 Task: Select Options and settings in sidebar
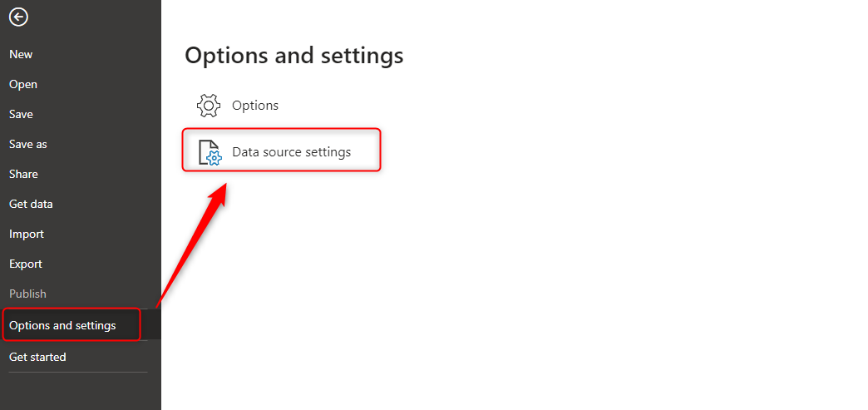coord(62,325)
